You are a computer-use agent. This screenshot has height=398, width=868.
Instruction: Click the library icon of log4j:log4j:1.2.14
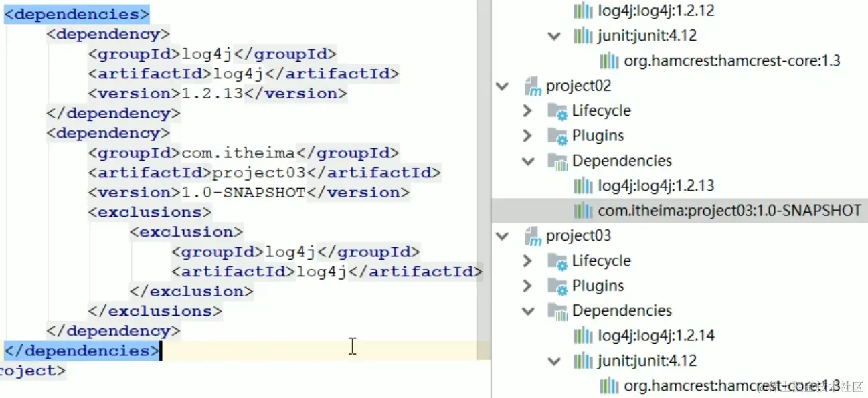(583, 336)
